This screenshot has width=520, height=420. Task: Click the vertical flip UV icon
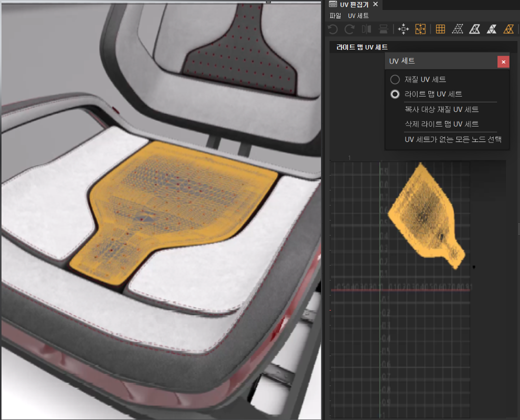point(383,29)
